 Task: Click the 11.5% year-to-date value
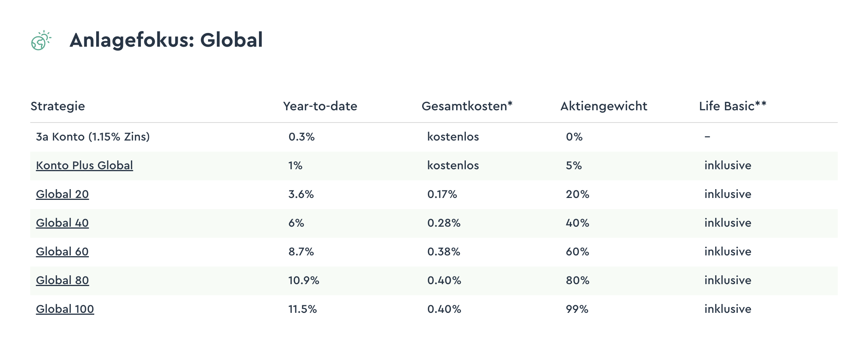tap(303, 309)
